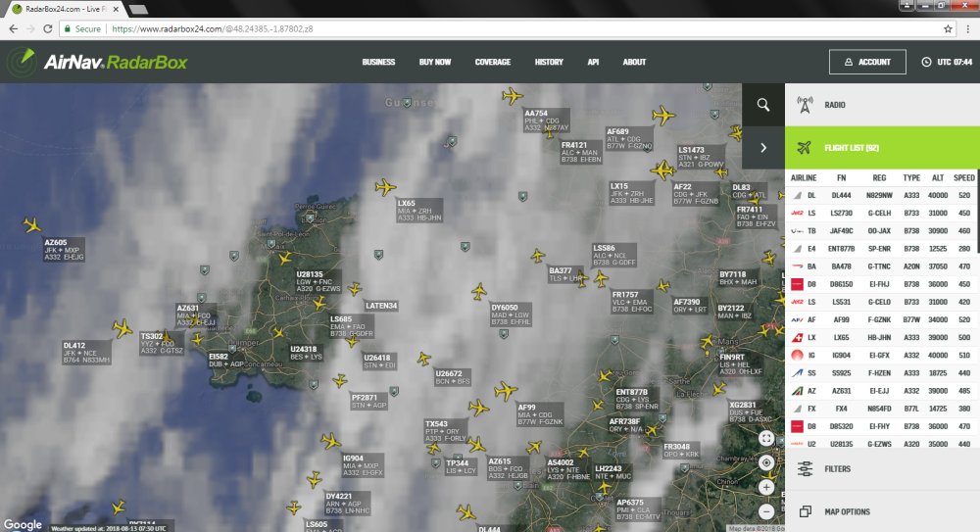Screen dimensions: 980x532
Task: Click the LATEN34 flight label on map
Action: (x=381, y=306)
